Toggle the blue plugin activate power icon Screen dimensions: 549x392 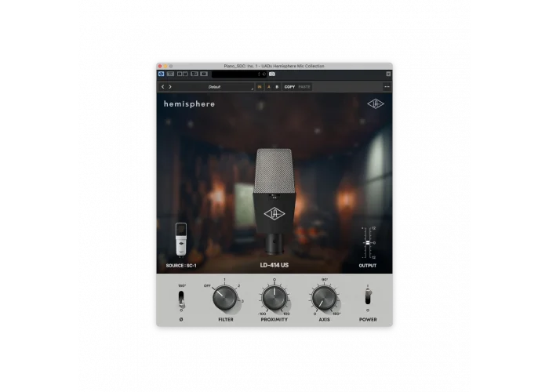[x=161, y=74]
